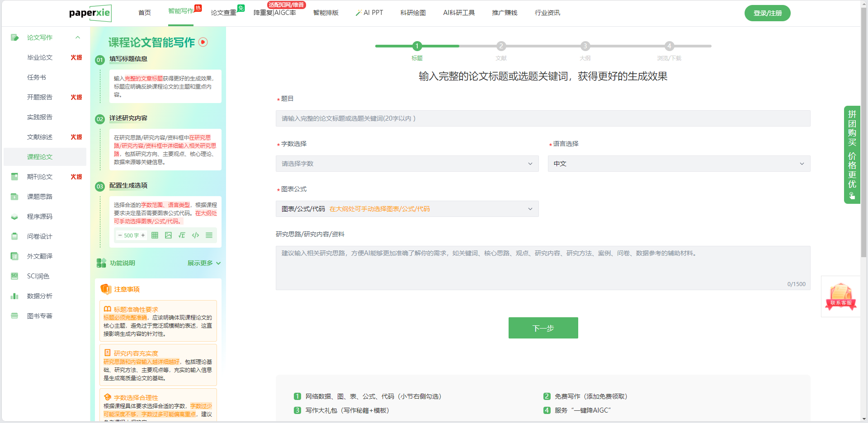Open the AI PPT menu item
Viewport: 868px width, 423px height.
369,13
